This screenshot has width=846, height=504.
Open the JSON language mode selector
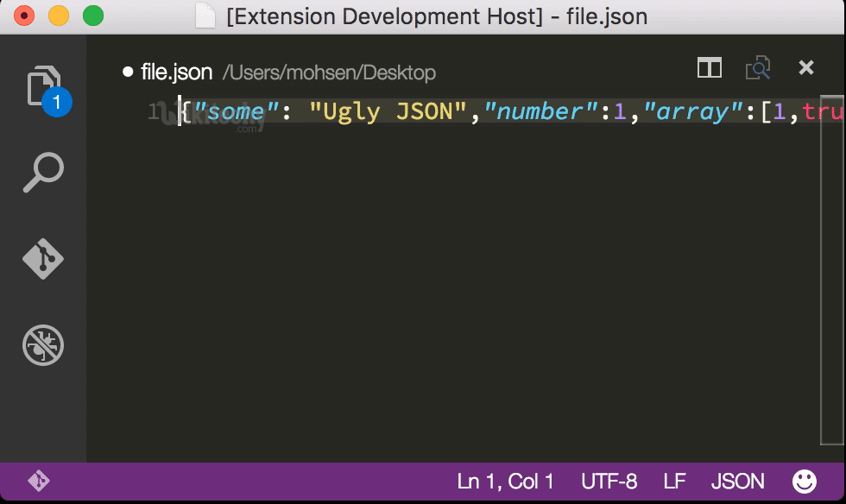click(x=737, y=481)
